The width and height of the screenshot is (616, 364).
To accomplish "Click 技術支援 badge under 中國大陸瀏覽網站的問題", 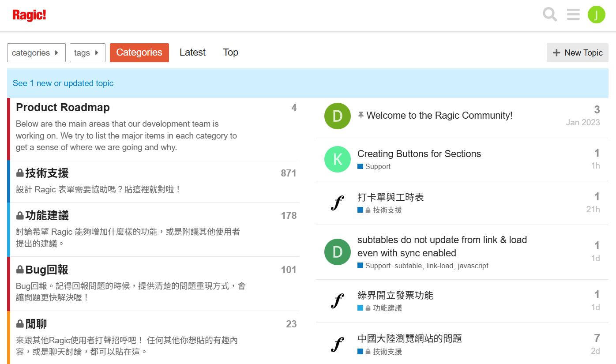I will click(380, 352).
